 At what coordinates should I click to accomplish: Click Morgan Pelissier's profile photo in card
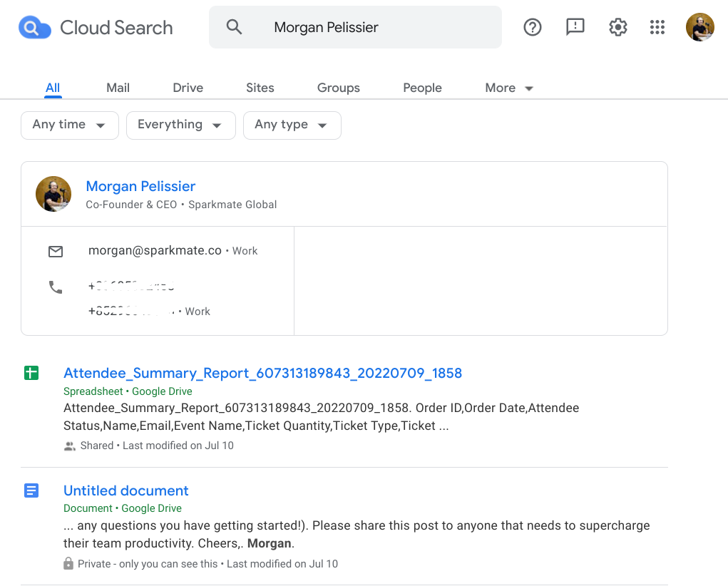click(53, 194)
